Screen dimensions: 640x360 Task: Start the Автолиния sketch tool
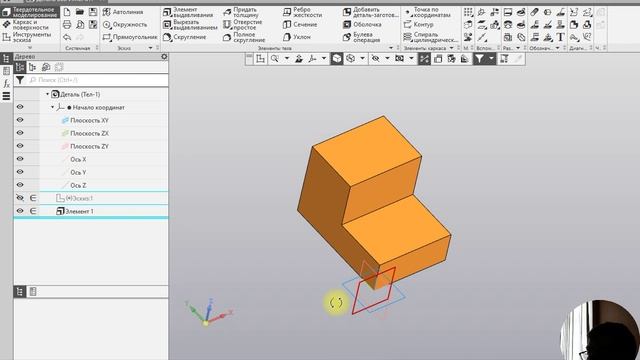pos(123,12)
